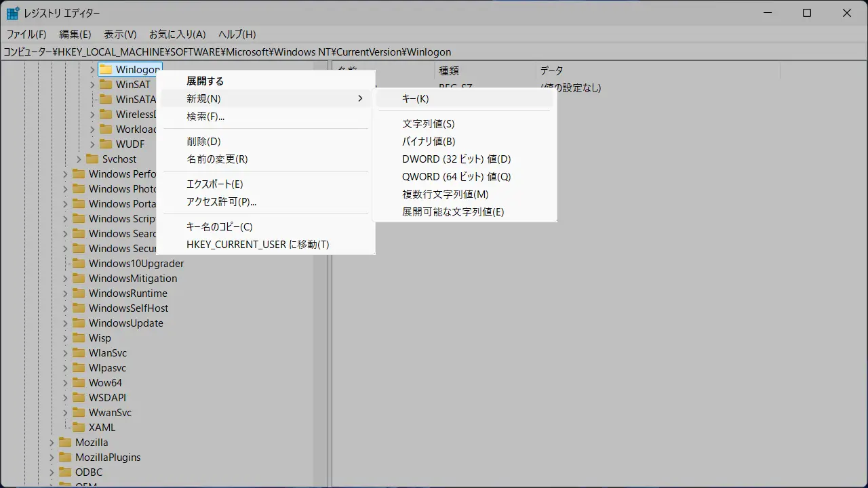
Task: Click エクスポート(E) in context menu
Action: [214, 184]
